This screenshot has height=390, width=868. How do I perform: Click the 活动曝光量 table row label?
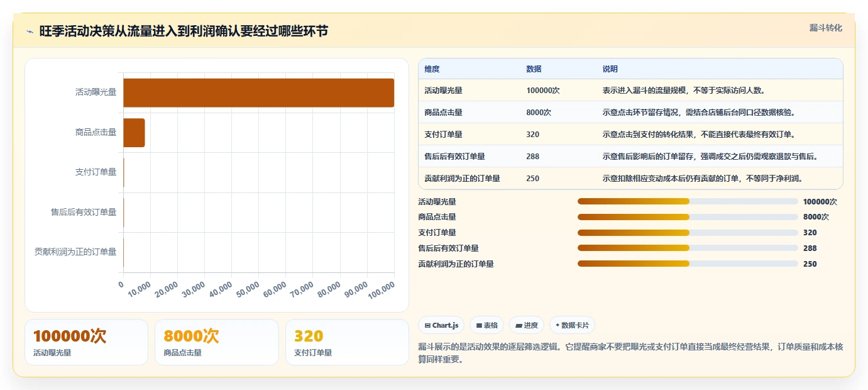click(x=443, y=90)
